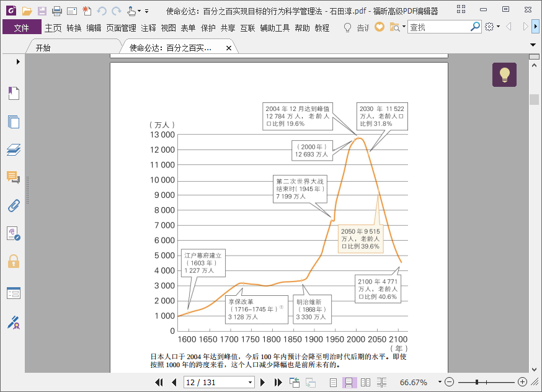Open the gear settings dropdown arrow
Screen dimensions: 542x392
pyautogui.click(x=498, y=27)
